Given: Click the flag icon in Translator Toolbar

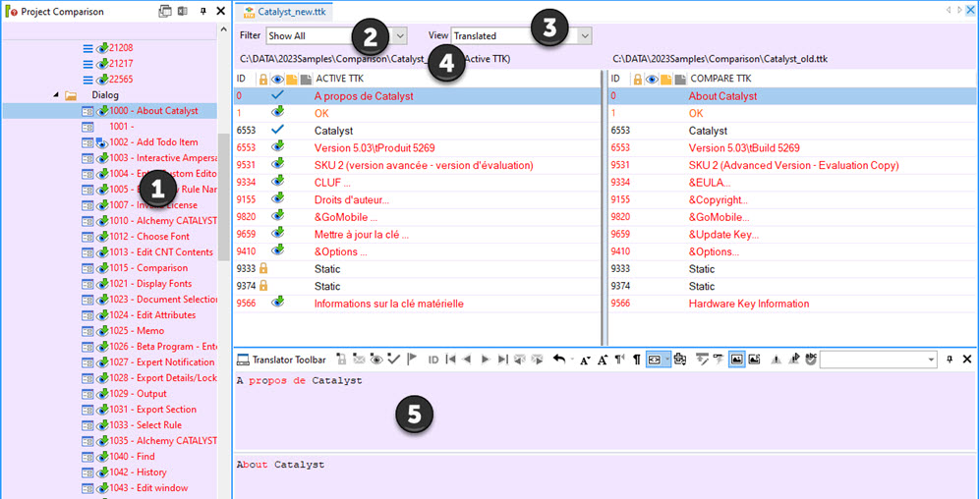Looking at the screenshot, I should tap(412, 360).
